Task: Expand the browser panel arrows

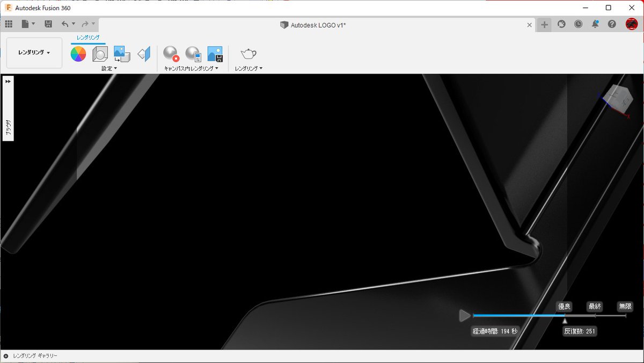Action: click(8, 81)
